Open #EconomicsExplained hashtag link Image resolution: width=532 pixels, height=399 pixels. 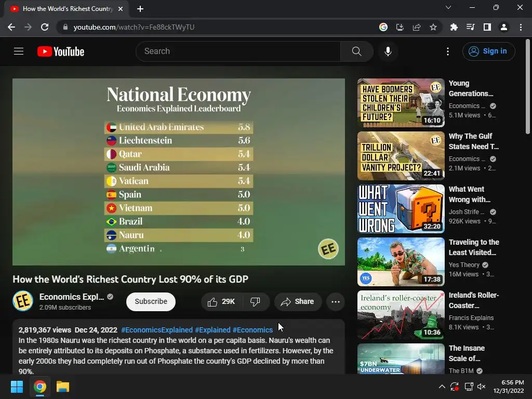[157, 330]
